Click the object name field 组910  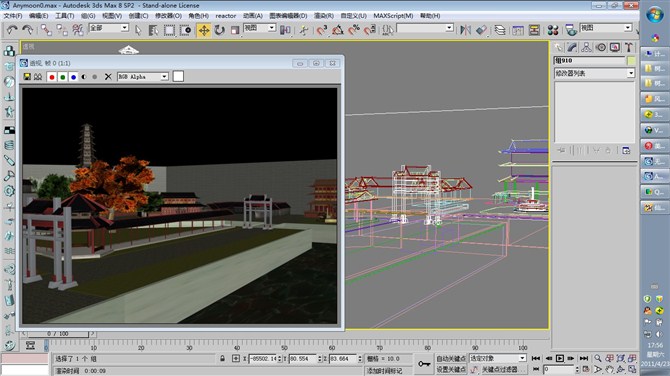[590, 61]
